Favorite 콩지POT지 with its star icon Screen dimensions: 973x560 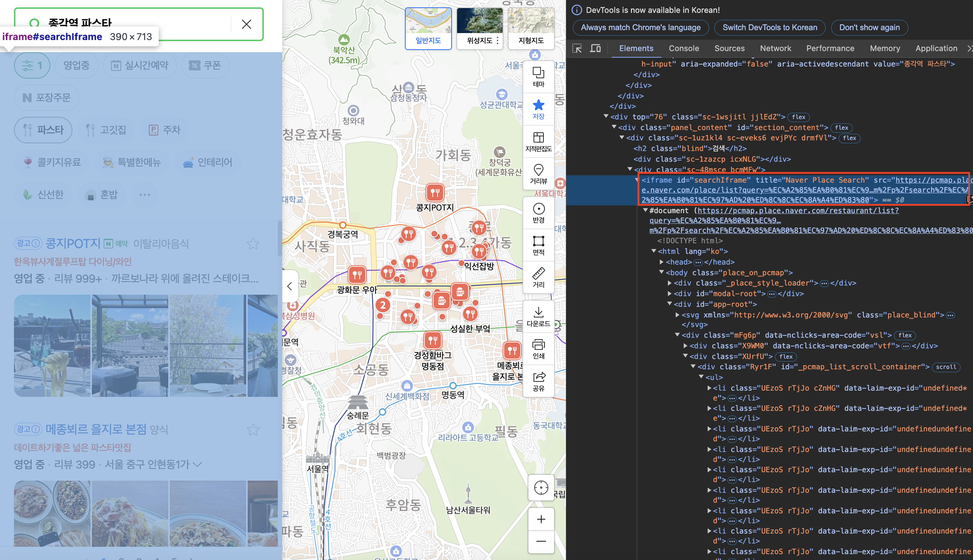pos(253,244)
